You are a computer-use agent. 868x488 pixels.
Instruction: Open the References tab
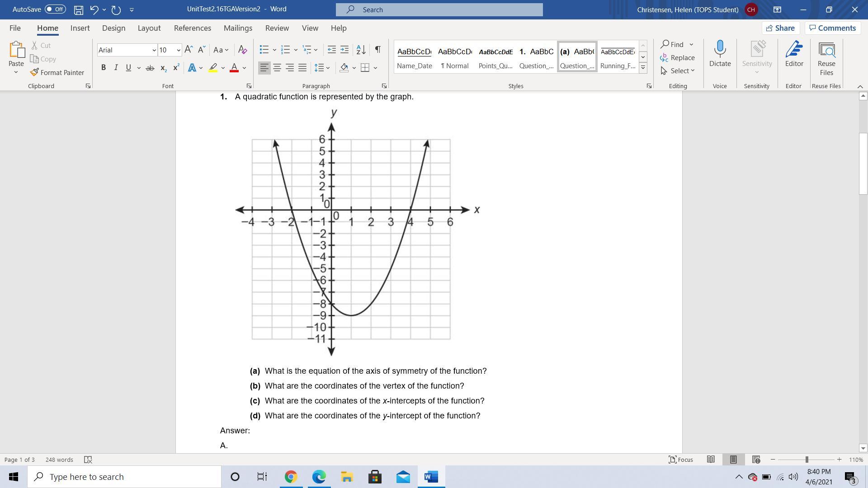[192, 28]
